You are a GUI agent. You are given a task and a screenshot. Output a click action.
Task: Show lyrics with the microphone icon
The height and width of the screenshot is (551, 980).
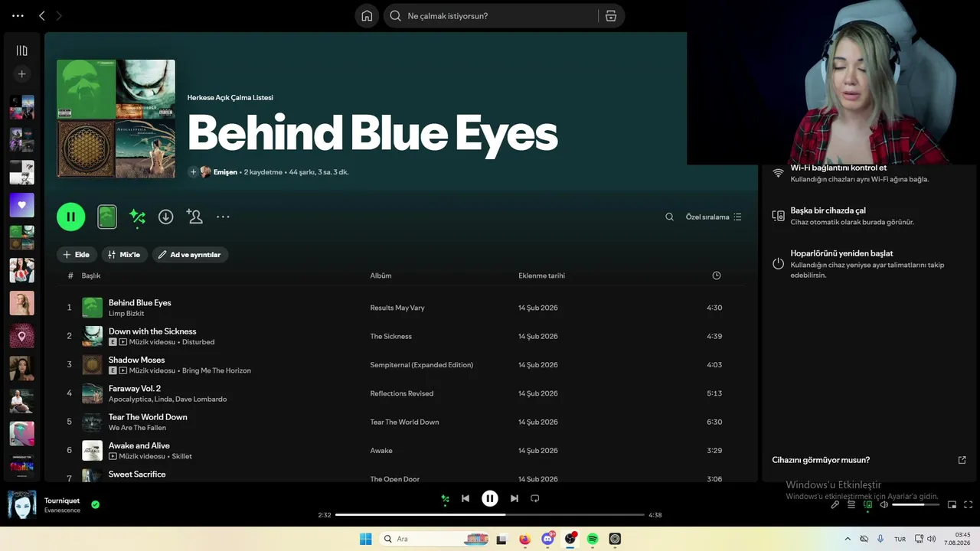point(835,505)
